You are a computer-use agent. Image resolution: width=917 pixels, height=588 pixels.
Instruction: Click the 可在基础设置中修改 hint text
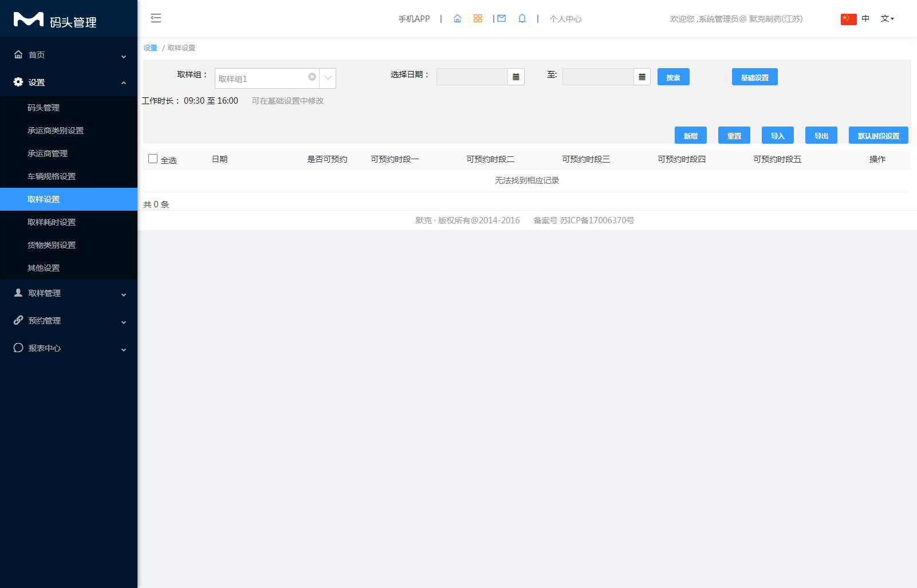click(x=288, y=101)
